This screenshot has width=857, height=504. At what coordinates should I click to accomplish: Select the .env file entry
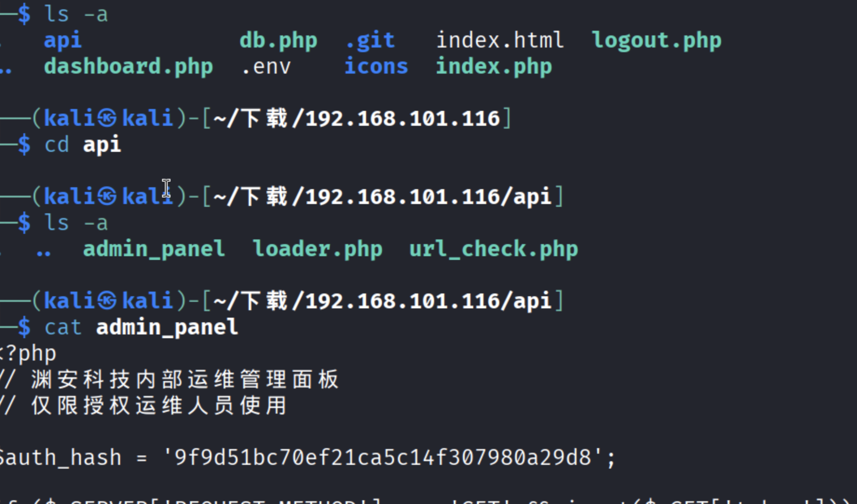[266, 67]
